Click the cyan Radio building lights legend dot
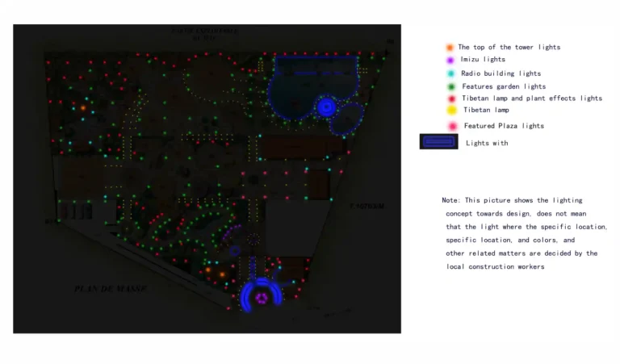The image size is (620, 364). 450,73
